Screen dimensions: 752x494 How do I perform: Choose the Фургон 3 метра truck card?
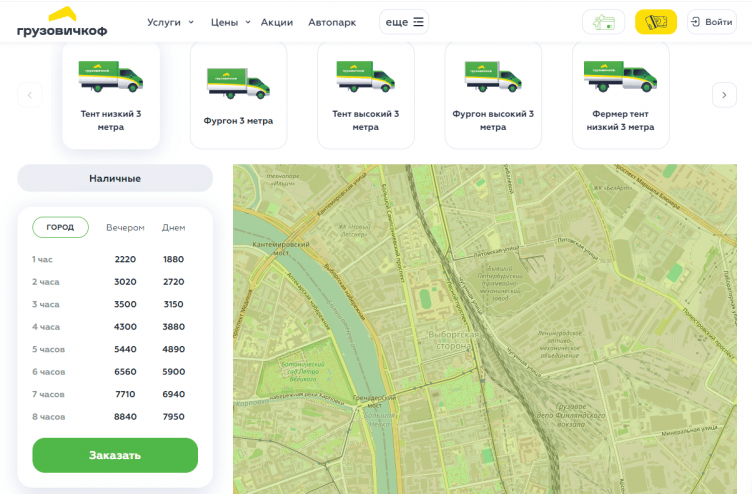point(238,96)
